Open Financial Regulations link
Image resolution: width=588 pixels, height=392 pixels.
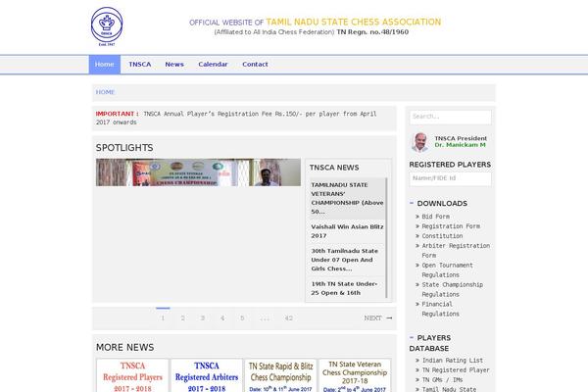pyautogui.click(x=441, y=309)
